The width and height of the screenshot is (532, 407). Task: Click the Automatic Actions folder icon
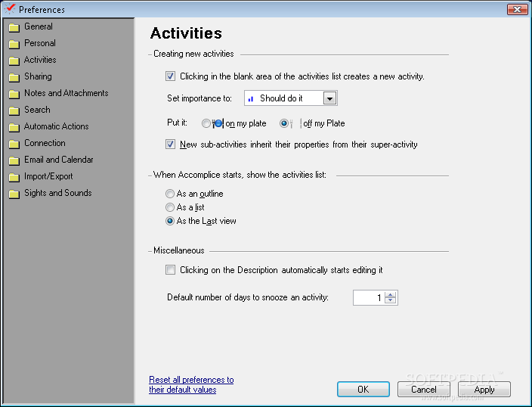click(14, 127)
